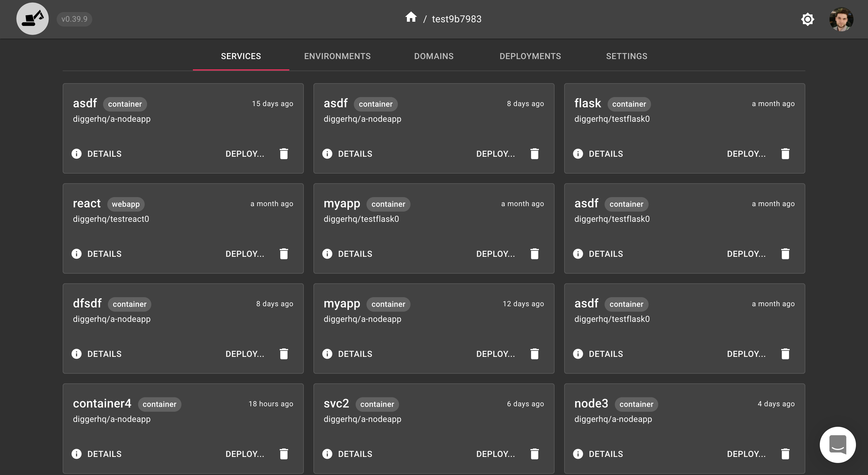
Task: Click the v0.39.9 version badge
Action: pyautogui.click(x=74, y=19)
